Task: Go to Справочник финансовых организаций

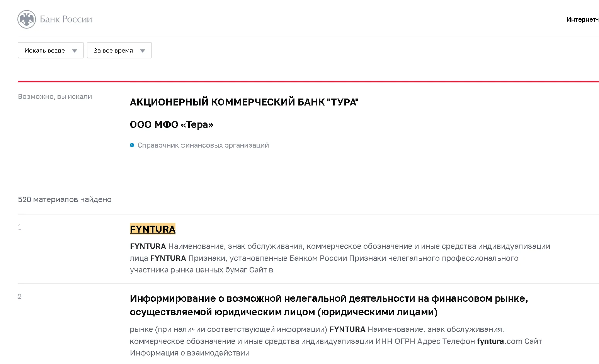Action: coord(203,145)
